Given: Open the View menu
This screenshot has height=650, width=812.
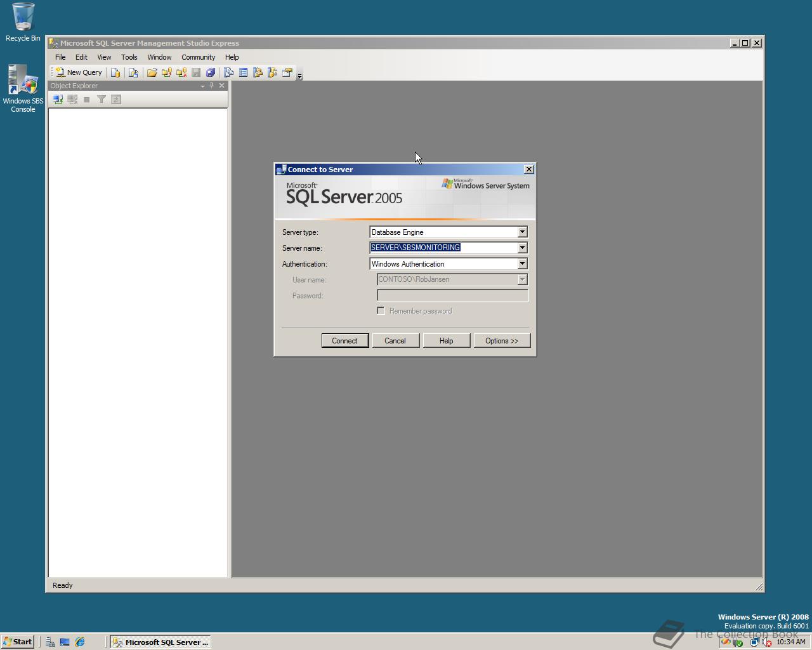Looking at the screenshot, I should coord(104,57).
